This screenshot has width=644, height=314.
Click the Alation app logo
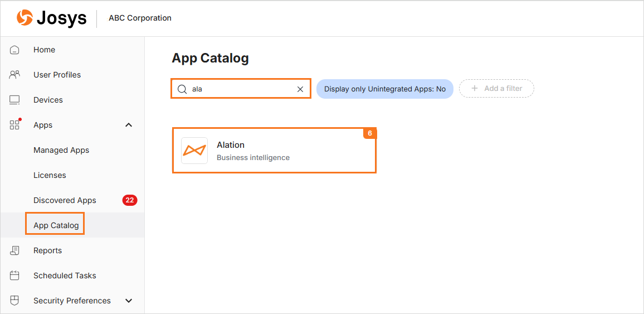194,151
